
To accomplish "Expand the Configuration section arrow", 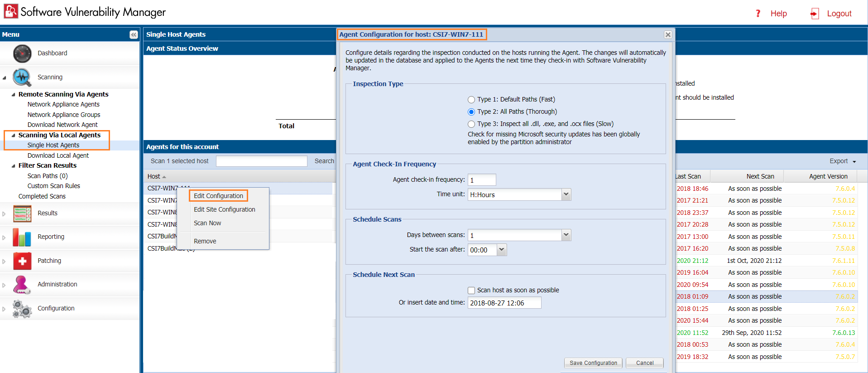I will pyautogui.click(x=4, y=309).
